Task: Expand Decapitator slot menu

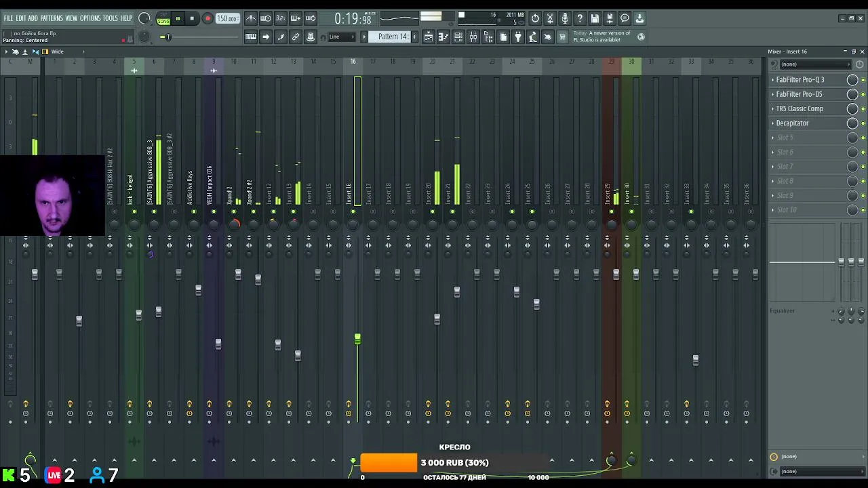Action: [x=772, y=123]
